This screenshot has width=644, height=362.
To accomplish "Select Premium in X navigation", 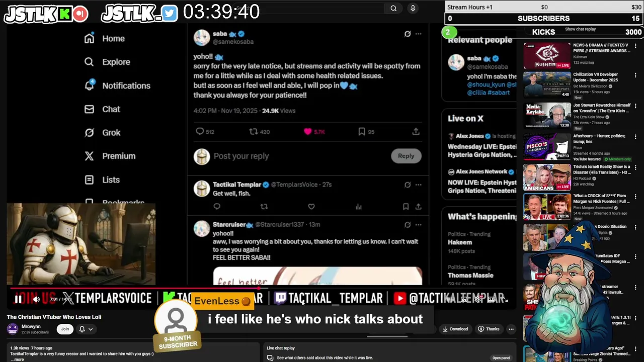I will [119, 156].
